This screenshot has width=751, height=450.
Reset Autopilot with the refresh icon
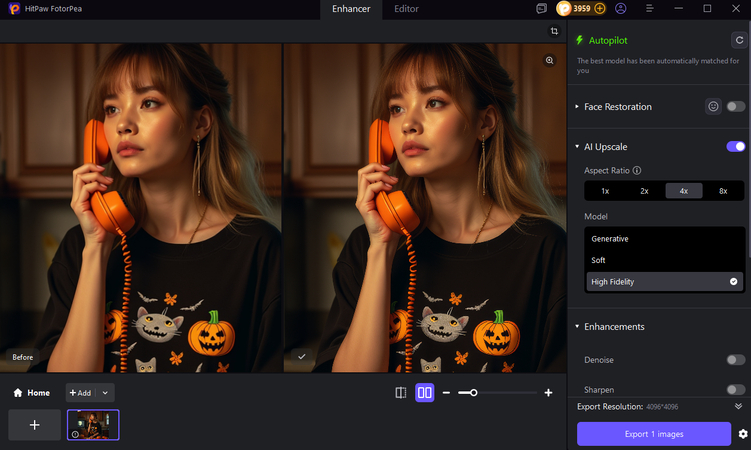738,40
